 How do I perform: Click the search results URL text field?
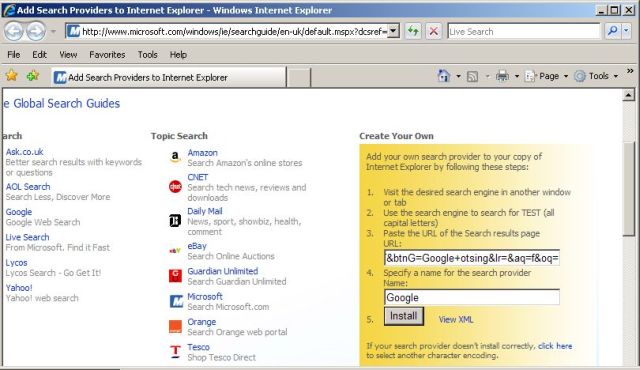(x=472, y=258)
